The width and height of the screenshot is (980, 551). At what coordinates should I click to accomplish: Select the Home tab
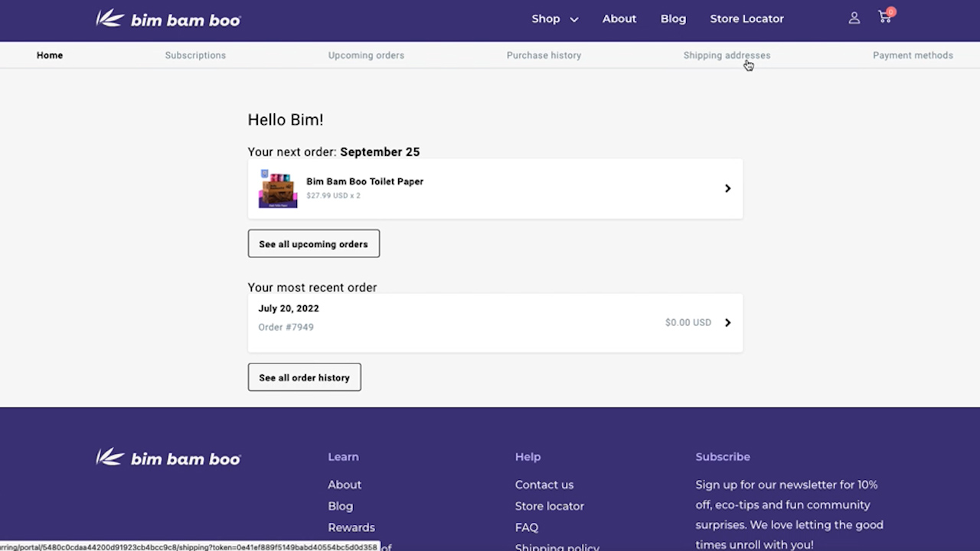50,55
